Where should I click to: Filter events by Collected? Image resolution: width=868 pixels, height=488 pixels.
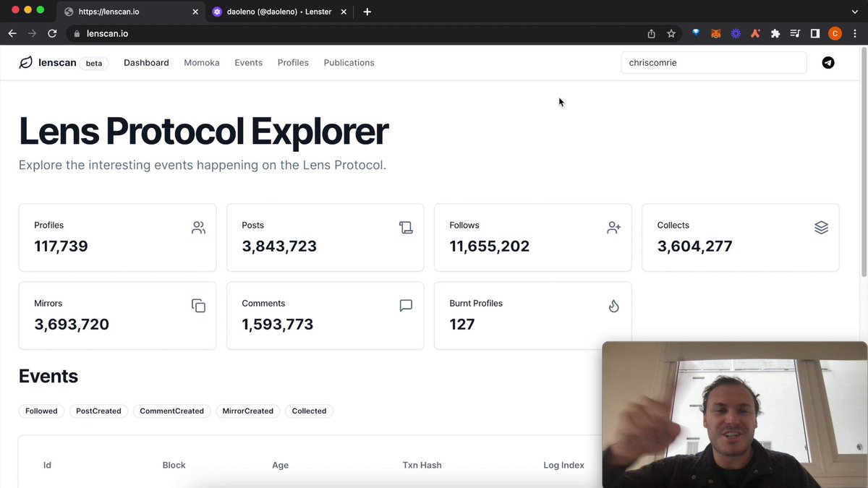coord(309,411)
